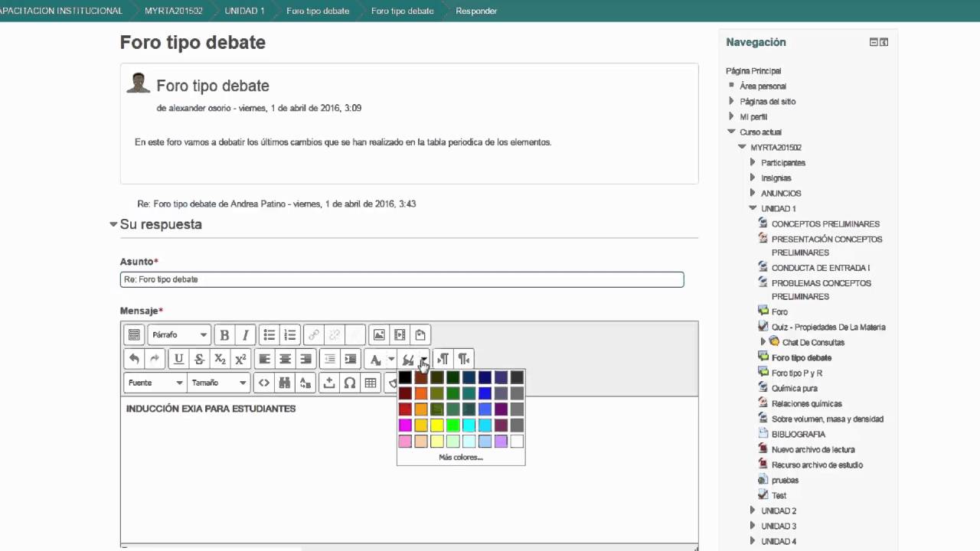Image resolution: width=980 pixels, height=551 pixels.
Task: Click the Responder breadcrumb item
Action: point(475,11)
